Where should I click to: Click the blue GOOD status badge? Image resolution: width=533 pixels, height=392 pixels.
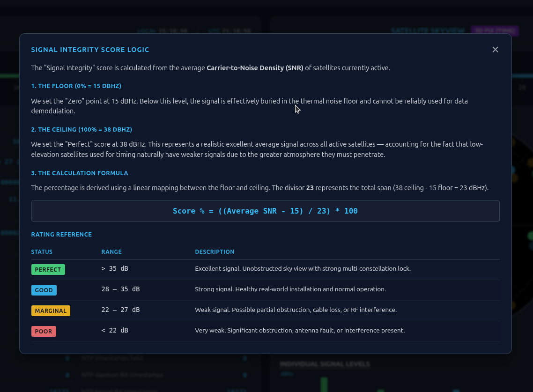[44, 290]
